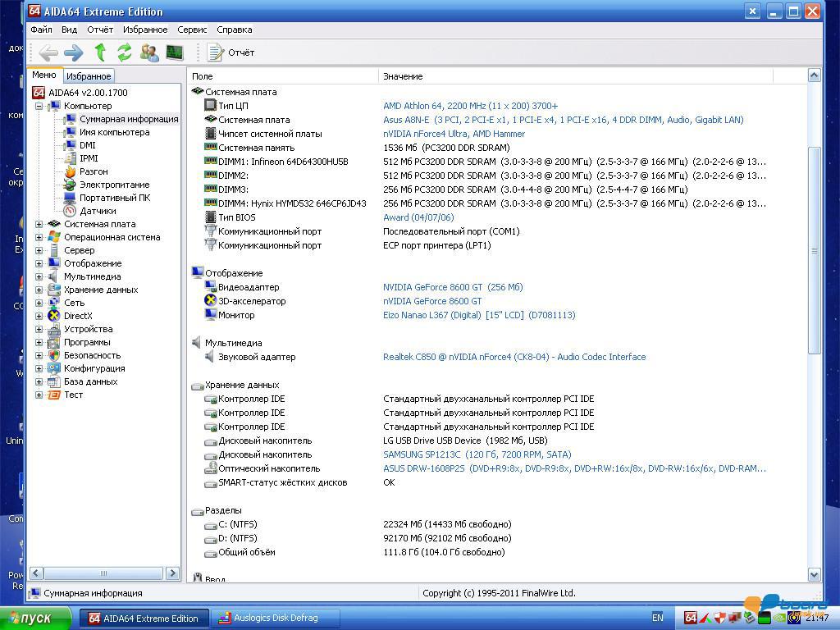The image size is (840, 630).
Task: Expand the Операционная система tree node
Action: (39, 237)
